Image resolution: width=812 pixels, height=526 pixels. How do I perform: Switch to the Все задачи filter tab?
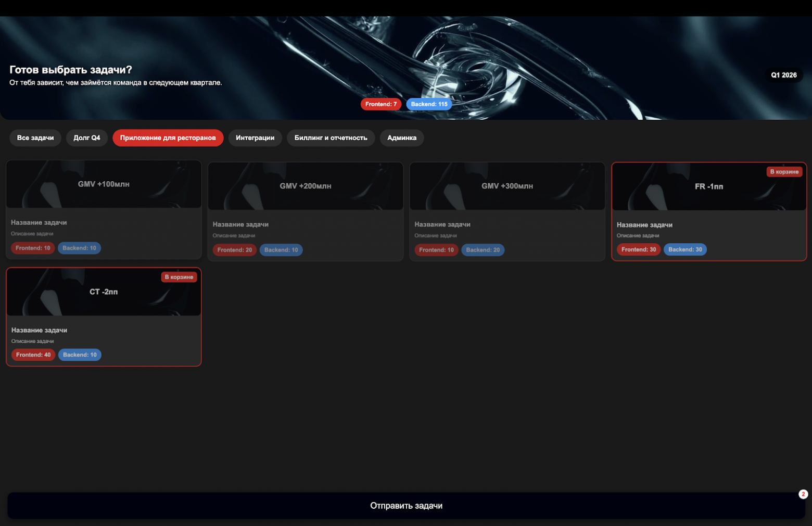point(35,138)
